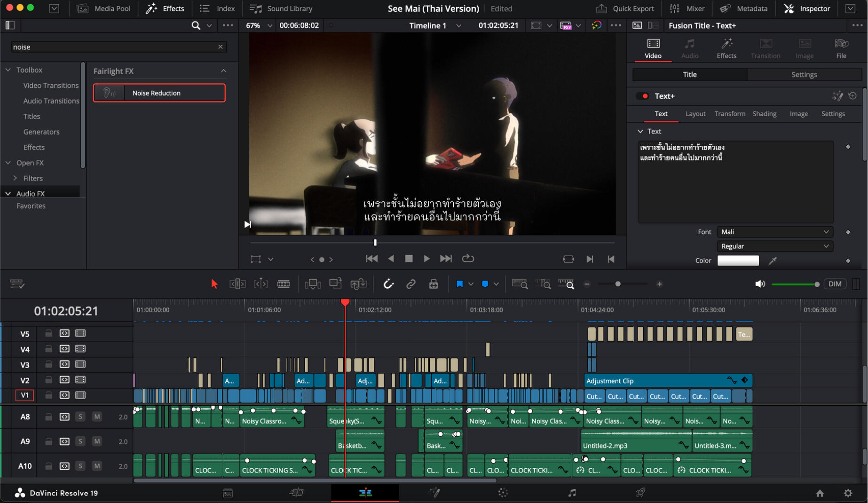
Task: Select the arrow Selection Mode tool
Action: tap(214, 284)
